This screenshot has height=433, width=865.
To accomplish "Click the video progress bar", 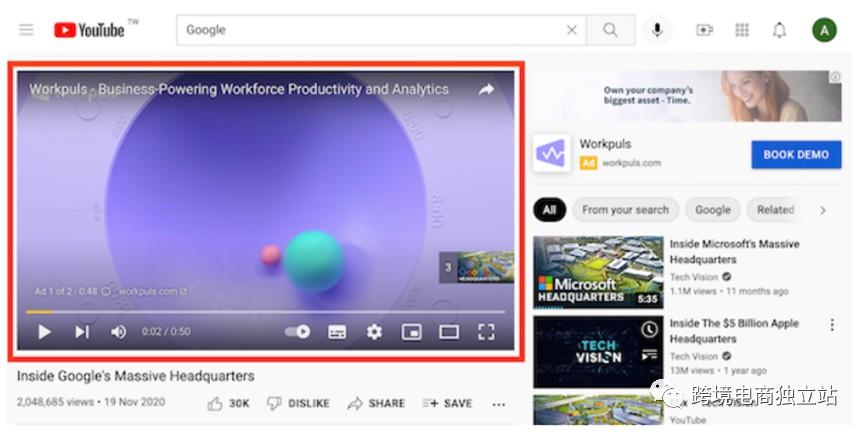I will tap(265, 312).
